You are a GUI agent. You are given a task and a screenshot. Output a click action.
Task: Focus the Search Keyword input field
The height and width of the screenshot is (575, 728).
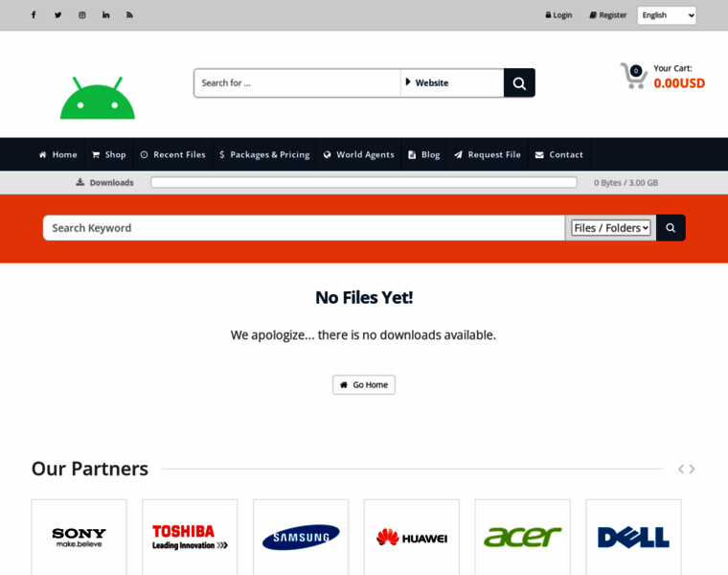click(x=304, y=227)
